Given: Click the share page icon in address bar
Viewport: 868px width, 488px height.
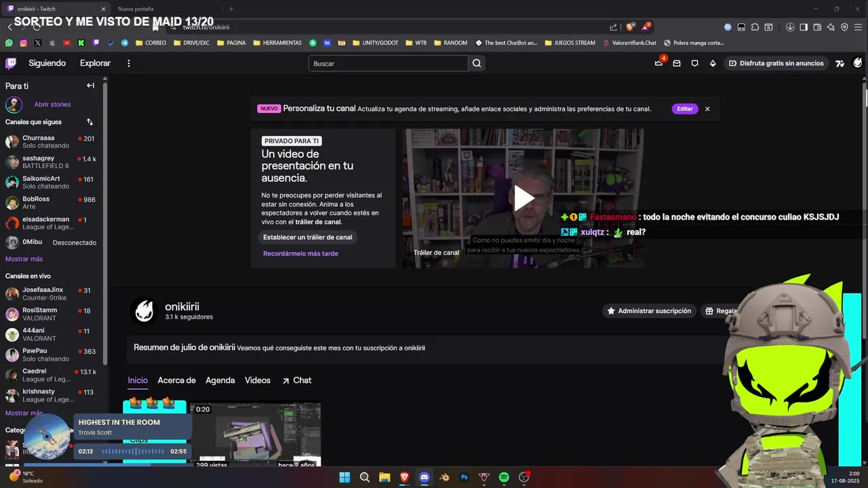Looking at the screenshot, I should 613,27.
